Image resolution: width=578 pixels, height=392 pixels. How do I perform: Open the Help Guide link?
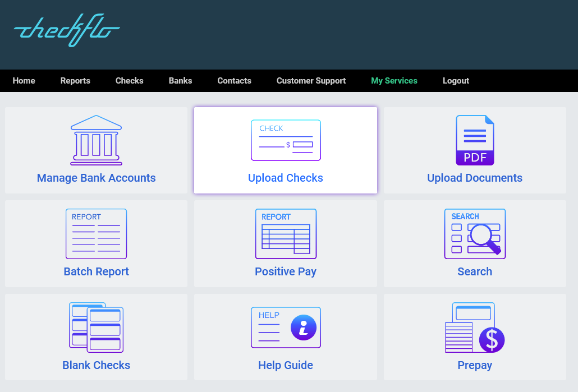pyautogui.click(x=286, y=365)
